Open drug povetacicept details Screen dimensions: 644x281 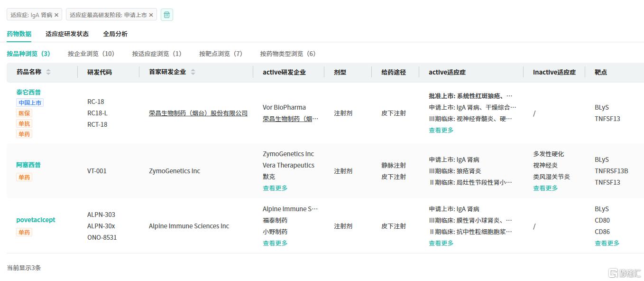point(36,220)
